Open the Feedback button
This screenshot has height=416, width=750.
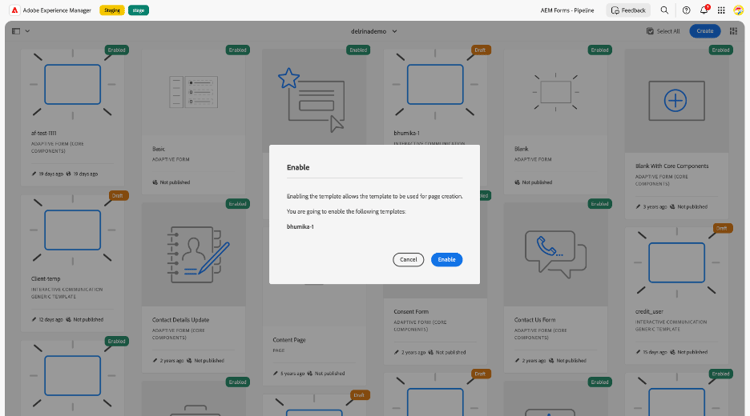[x=628, y=10]
